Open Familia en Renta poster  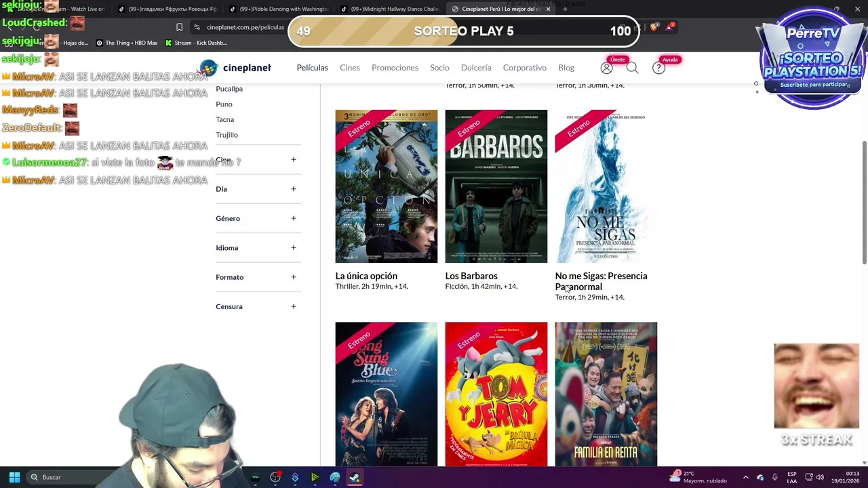pyautogui.click(x=606, y=394)
